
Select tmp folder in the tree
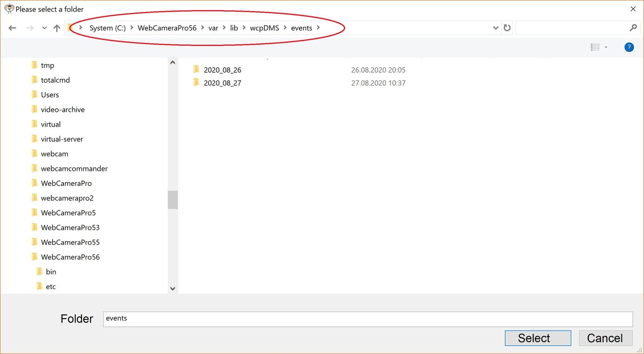coord(47,65)
